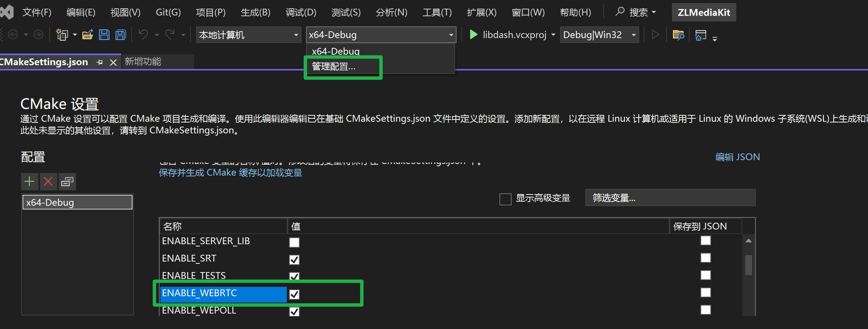Open the 编辑(E) menu
868x329 pixels.
[81, 12]
